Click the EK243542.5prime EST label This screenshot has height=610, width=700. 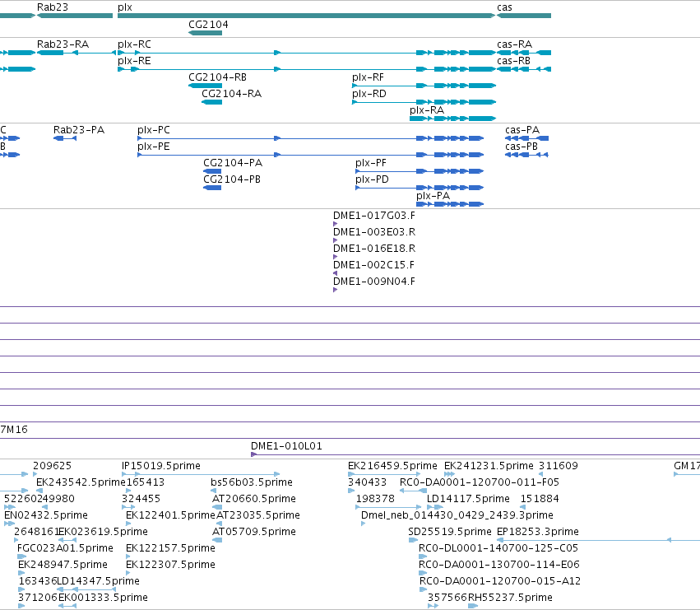coord(81,482)
